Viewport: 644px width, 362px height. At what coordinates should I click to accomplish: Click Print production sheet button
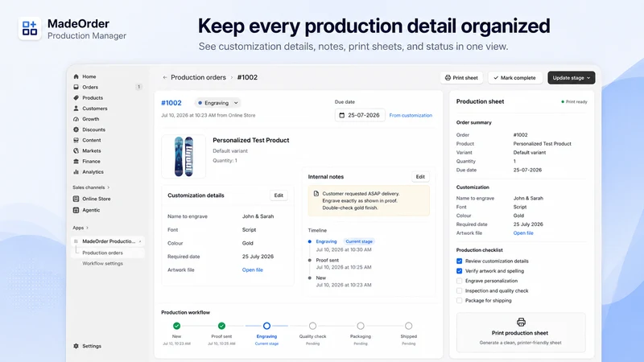point(521,332)
